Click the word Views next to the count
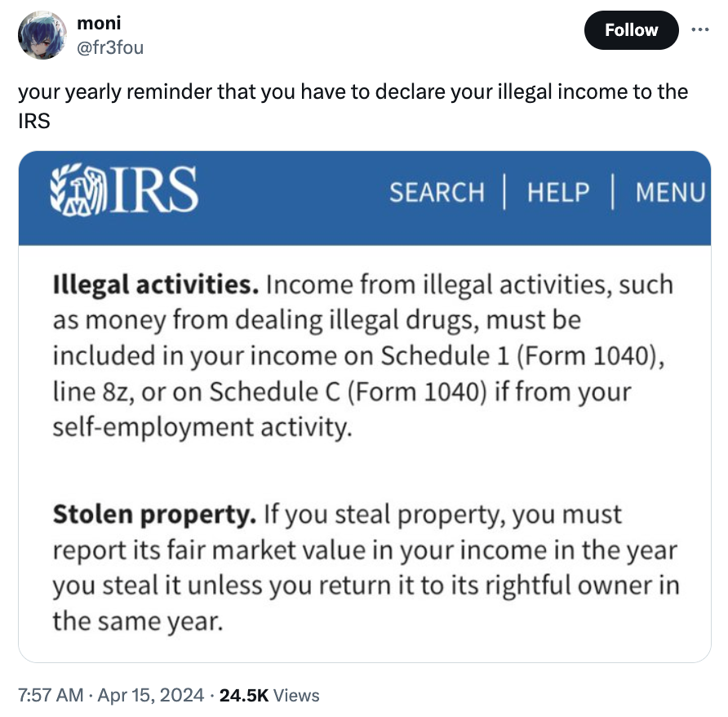728x717 pixels. 294,695
